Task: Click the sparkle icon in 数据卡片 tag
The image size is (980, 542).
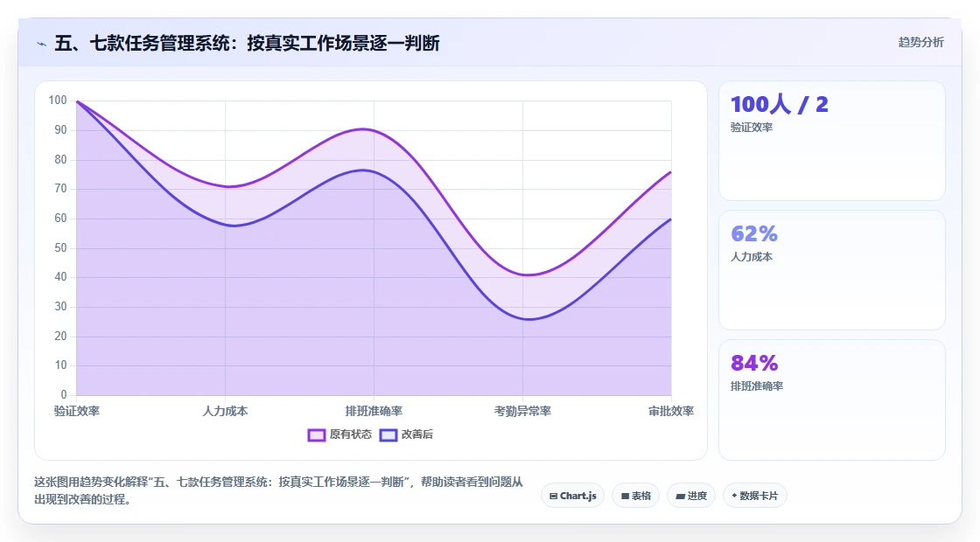Action: coord(734,496)
